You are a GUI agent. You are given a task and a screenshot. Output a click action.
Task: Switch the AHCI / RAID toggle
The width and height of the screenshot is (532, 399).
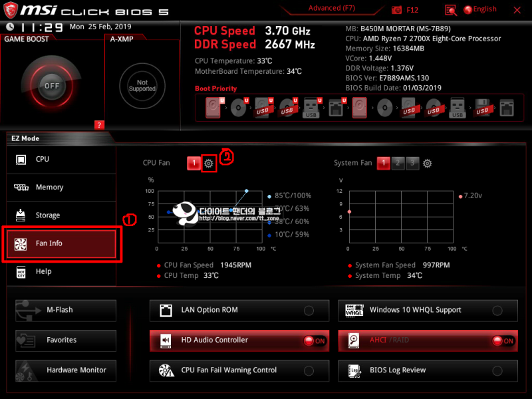(504, 340)
